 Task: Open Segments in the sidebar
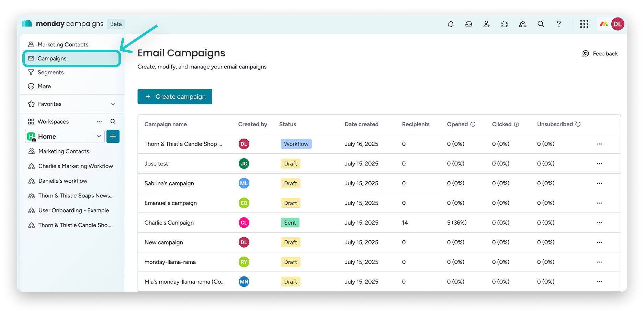(50, 72)
